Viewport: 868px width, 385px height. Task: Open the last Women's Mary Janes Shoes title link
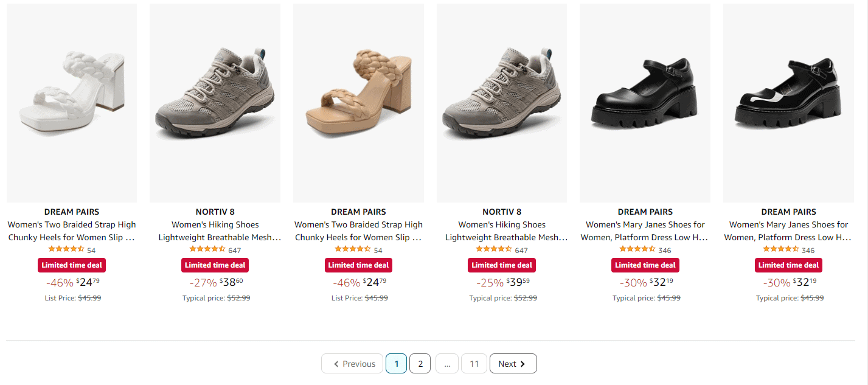(788, 231)
